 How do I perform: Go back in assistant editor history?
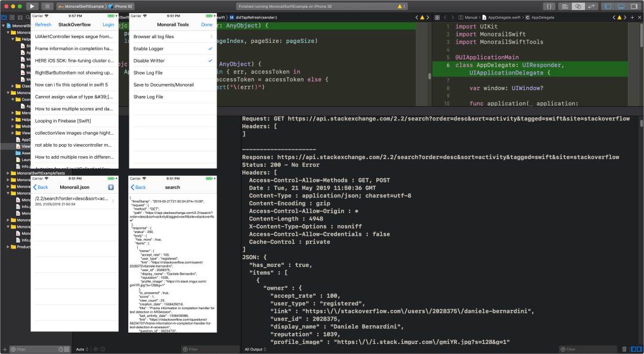tap(445, 17)
